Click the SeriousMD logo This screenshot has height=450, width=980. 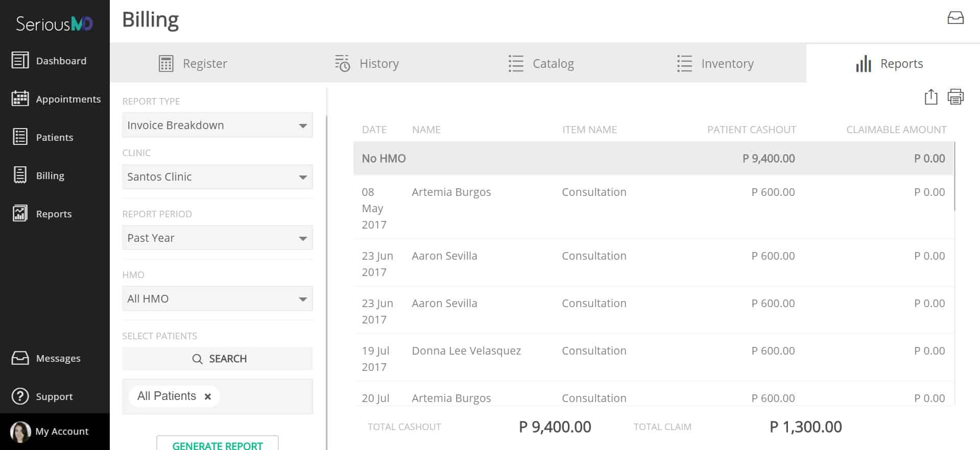coord(54,23)
